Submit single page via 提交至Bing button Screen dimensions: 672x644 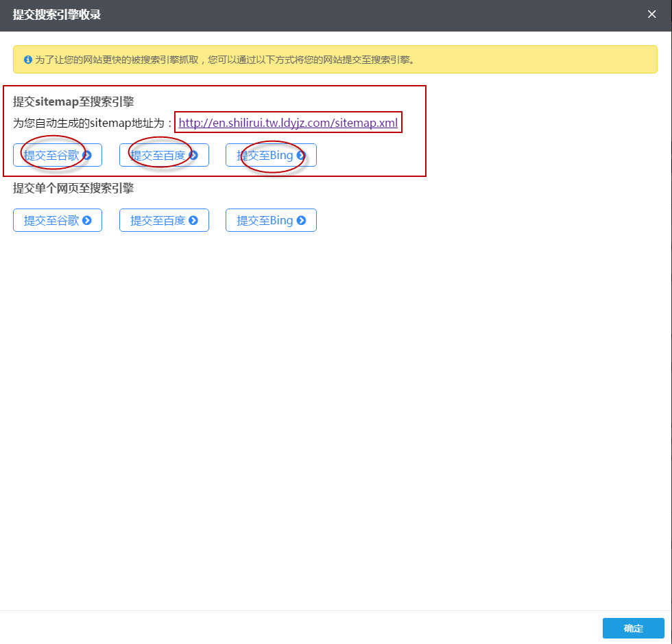[265, 221]
